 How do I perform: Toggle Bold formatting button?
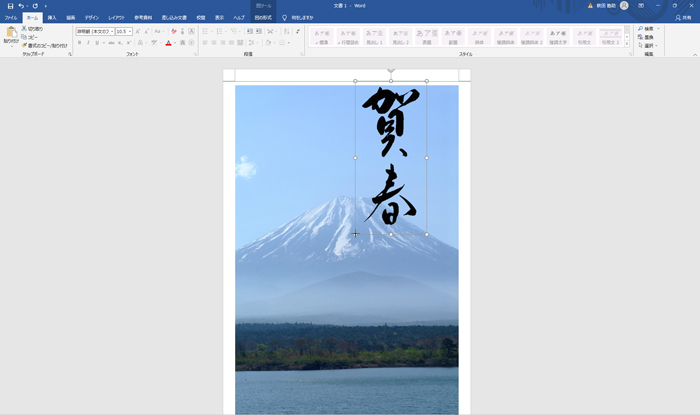coord(79,43)
